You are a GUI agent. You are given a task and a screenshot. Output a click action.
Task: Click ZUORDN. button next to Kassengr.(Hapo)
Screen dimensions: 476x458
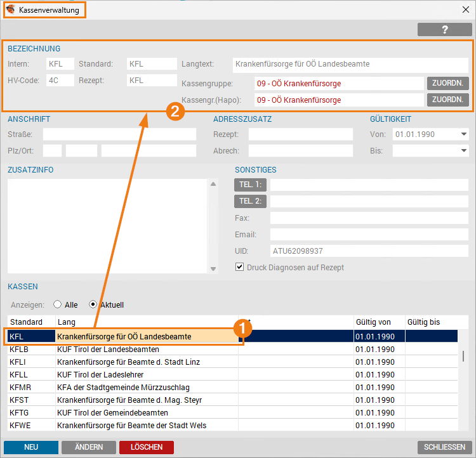pos(448,100)
